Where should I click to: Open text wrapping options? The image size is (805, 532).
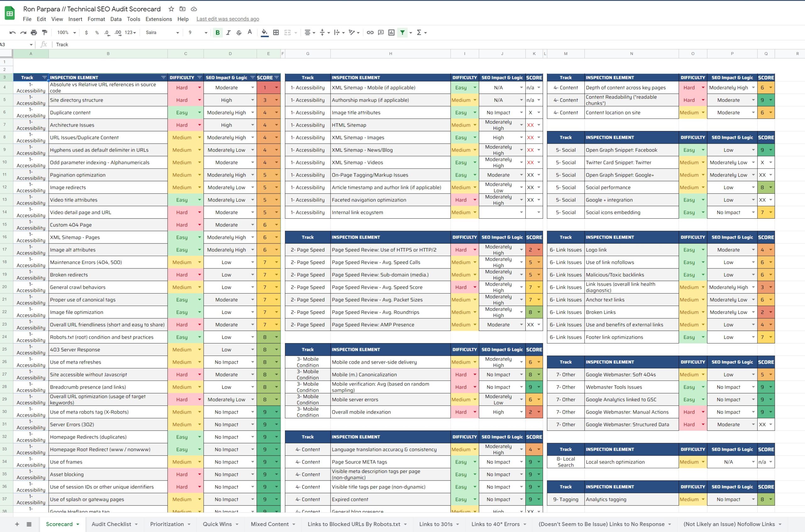tap(340, 33)
